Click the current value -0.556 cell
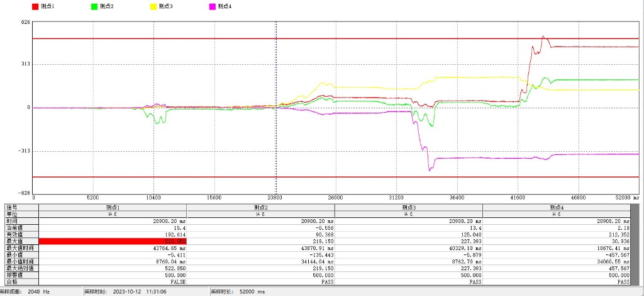Image resolution: width=644 pixels, height=296 pixels. click(x=261, y=227)
